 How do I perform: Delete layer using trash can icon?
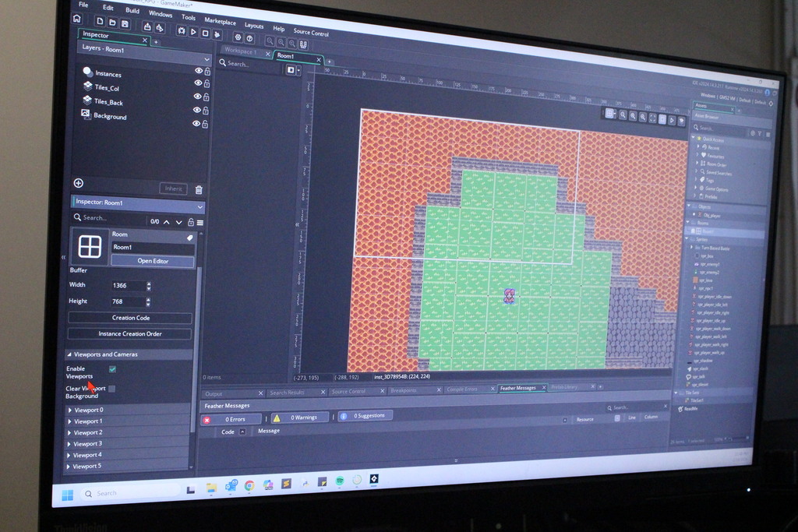coord(199,189)
